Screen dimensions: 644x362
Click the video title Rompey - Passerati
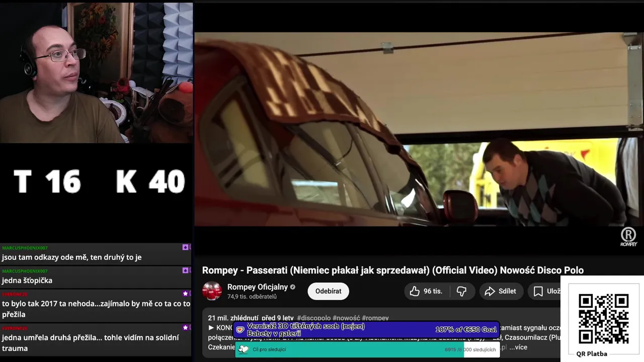click(x=392, y=270)
